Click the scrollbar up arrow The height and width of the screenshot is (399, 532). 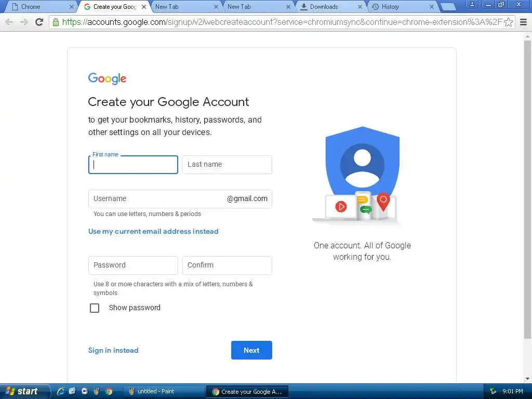click(x=527, y=36)
